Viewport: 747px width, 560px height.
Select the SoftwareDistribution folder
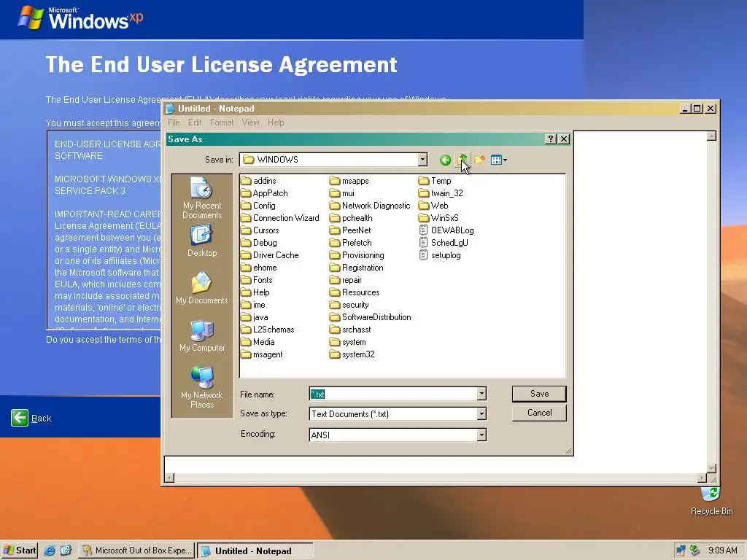370,317
